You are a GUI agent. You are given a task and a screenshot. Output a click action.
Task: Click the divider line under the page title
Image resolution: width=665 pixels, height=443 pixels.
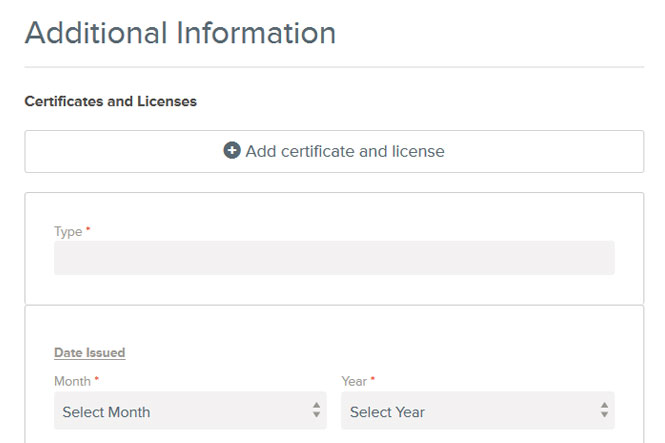pos(334,67)
